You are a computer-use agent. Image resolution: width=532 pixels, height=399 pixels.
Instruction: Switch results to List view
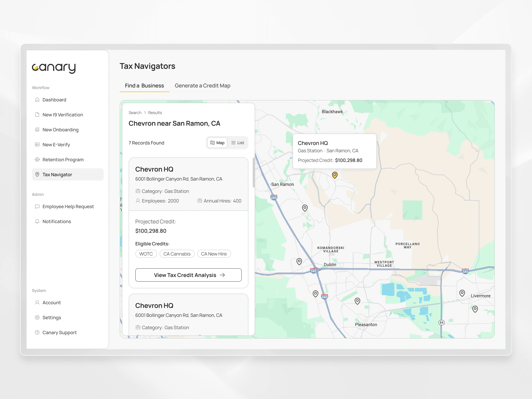(x=238, y=143)
